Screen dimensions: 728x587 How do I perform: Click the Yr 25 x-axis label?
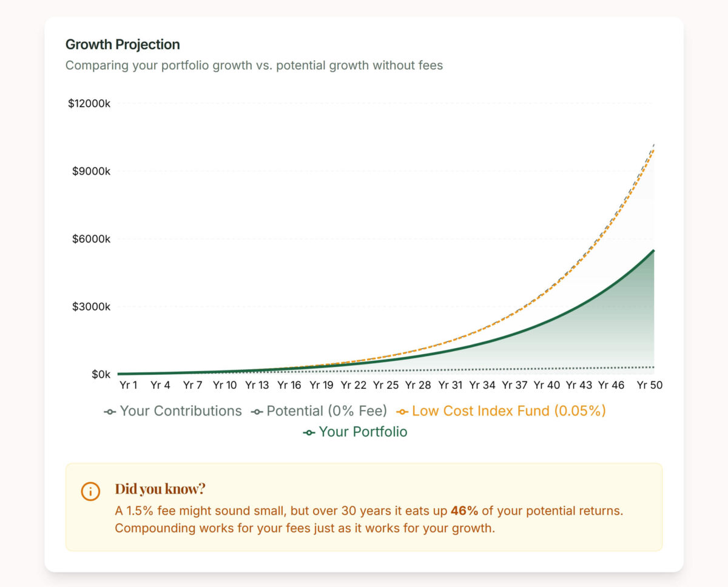(385, 385)
